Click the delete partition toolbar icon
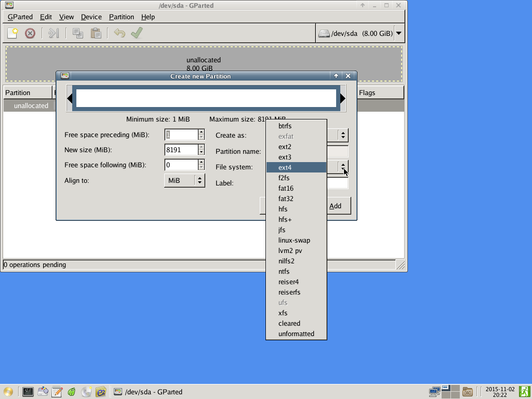The height and width of the screenshot is (399, 532). 30,33
